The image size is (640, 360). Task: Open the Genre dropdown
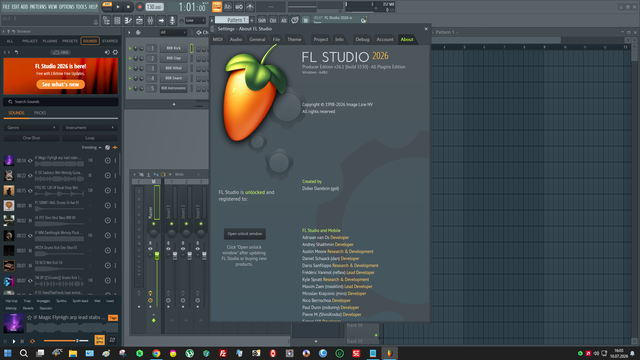[x=31, y=128]
